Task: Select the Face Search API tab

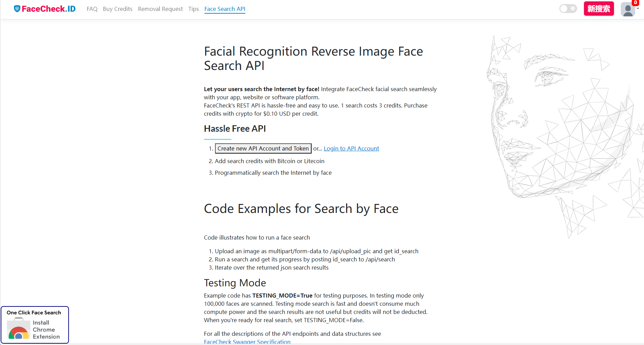Action: pos(225,9)
